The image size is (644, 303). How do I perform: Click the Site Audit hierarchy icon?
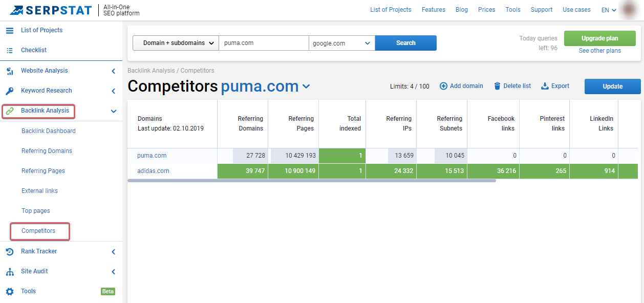click(x=10, y=271)
